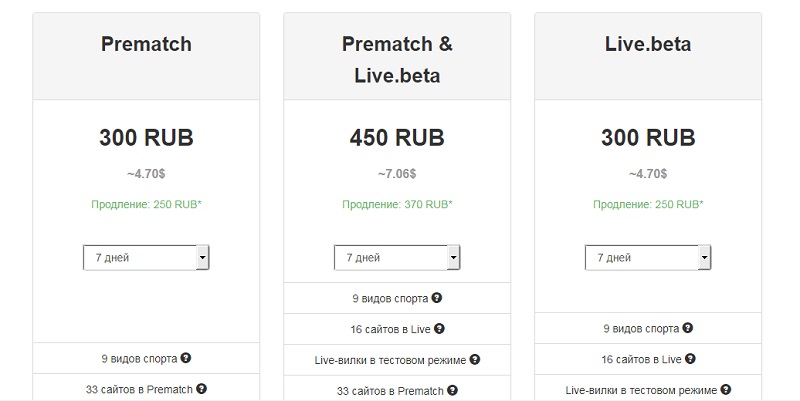Click help icon next to Prematch-only "33 сайтов в Prematch"
Image resolution: width=800 pixels, height=401 pixels.
201,388
